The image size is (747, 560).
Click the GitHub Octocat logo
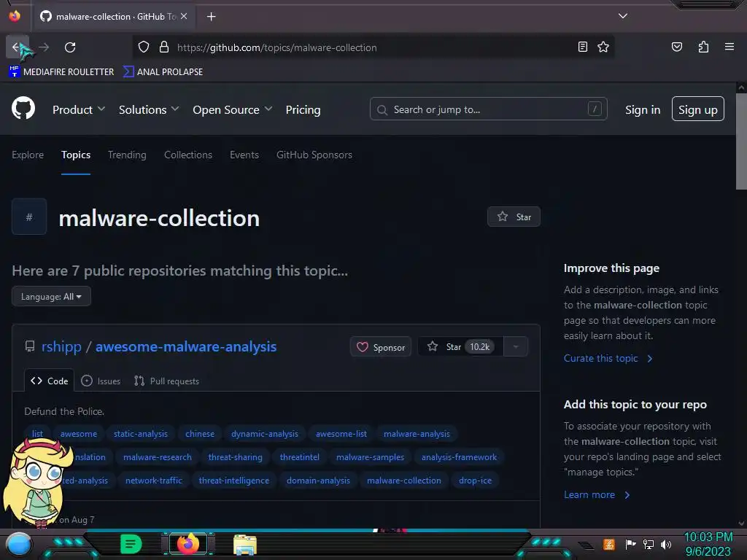coord(23,109)
